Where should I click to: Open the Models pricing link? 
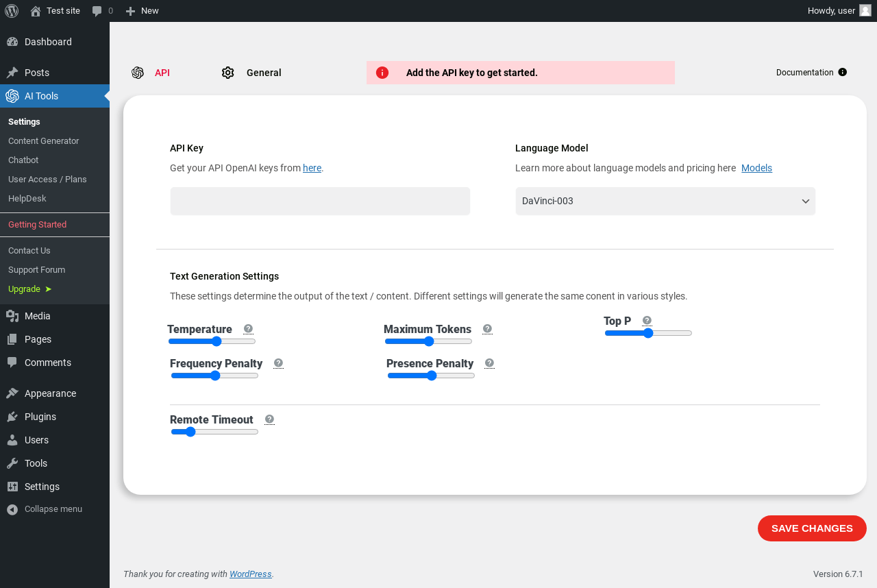[x=756, y=168]
